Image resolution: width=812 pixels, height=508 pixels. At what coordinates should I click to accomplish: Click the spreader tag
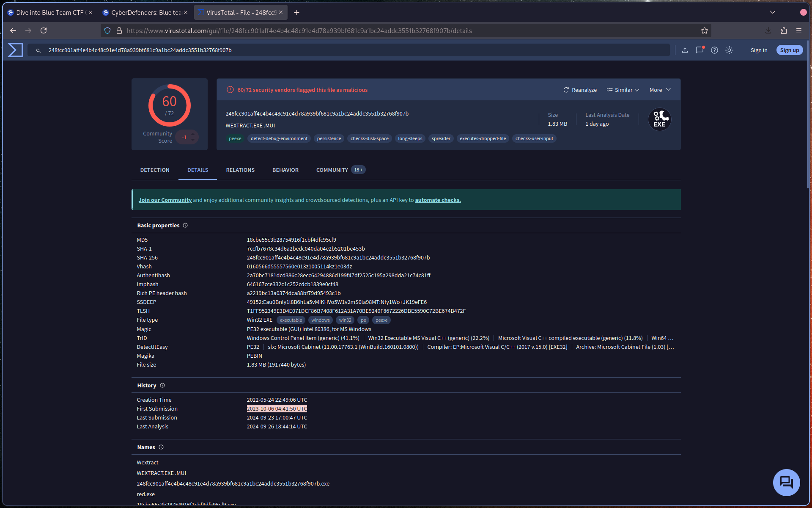[441, 138]
